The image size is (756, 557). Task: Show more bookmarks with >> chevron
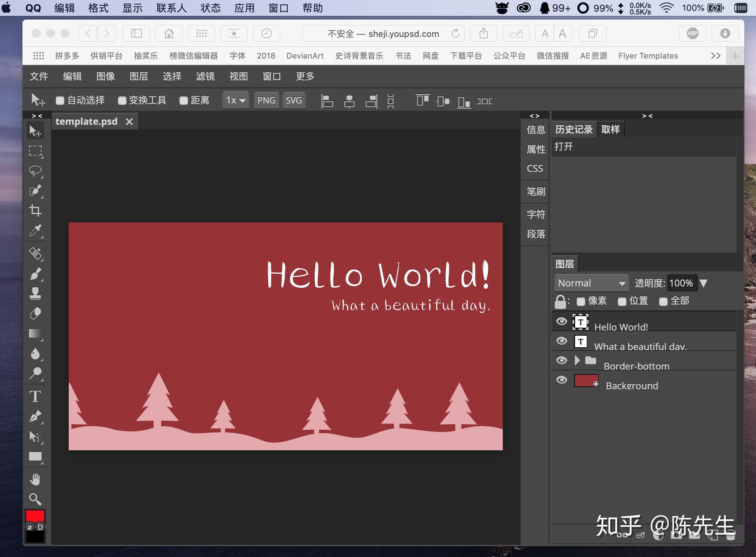716,56
